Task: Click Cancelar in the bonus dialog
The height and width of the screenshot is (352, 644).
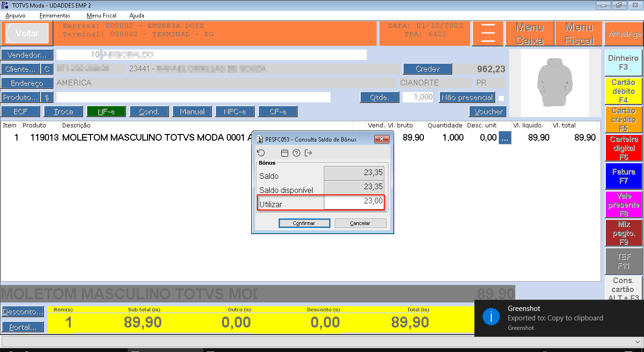Action: [x=360, y=223]
